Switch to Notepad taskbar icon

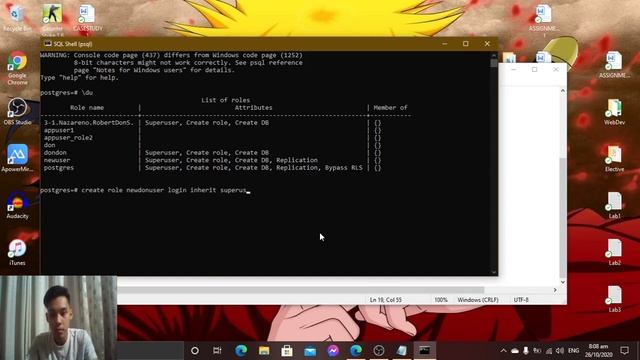click(402, 351)
